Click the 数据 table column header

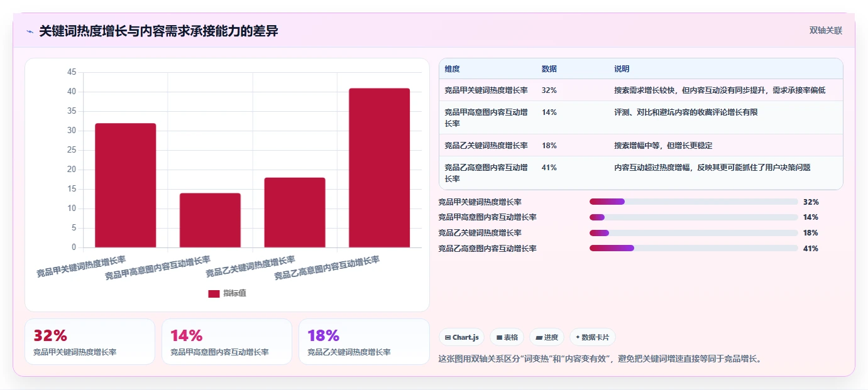click(549, 69)
